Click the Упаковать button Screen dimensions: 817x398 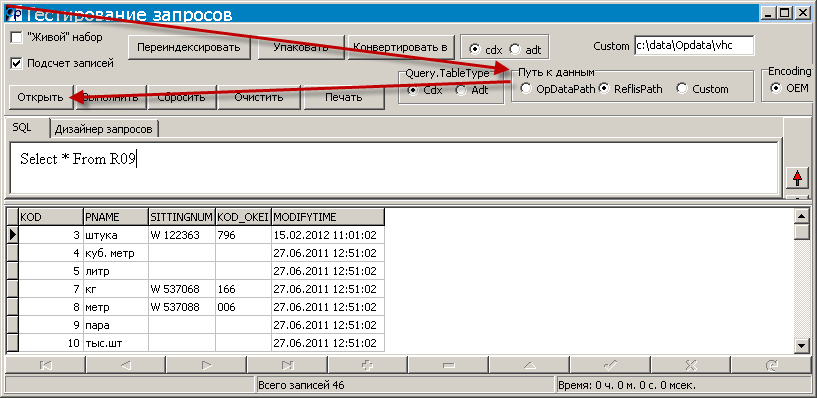click(x=301, y=47)
